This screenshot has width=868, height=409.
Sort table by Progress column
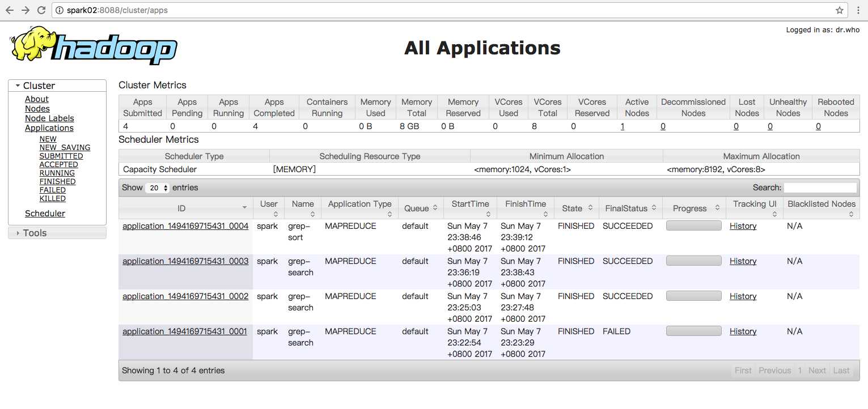click(694, 208)
